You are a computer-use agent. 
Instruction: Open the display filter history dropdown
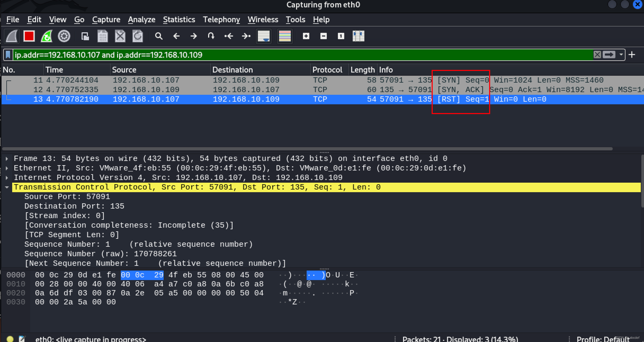[621, 55]
